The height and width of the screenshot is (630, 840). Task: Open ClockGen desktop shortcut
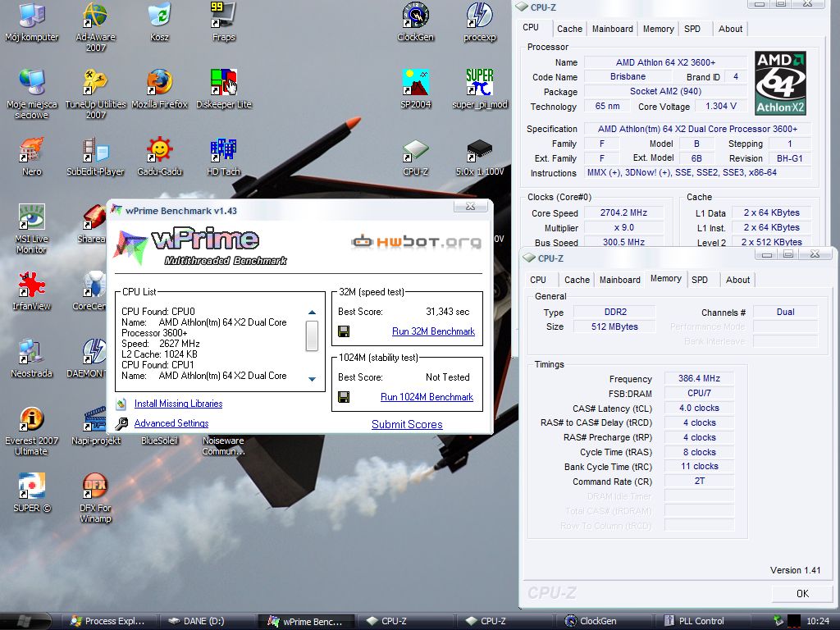click(x=415, y=21)
